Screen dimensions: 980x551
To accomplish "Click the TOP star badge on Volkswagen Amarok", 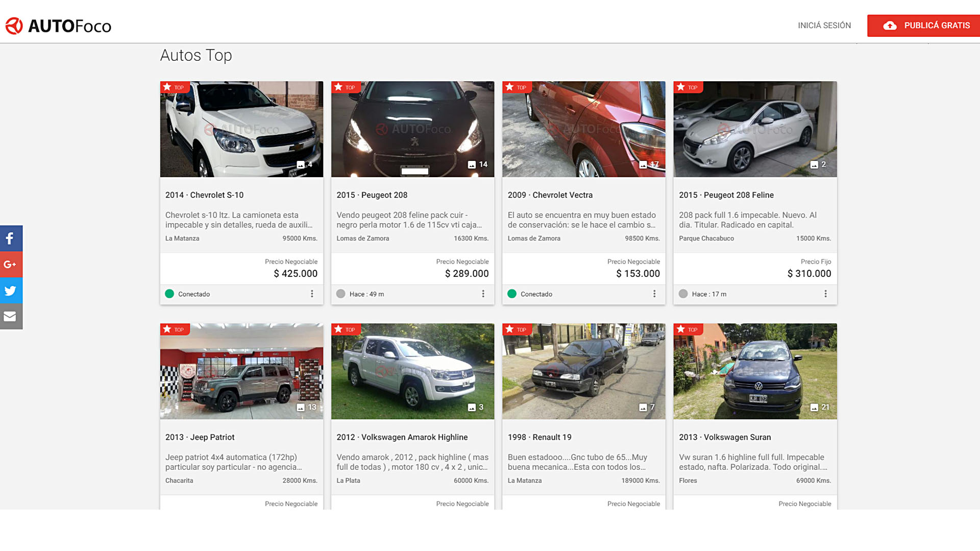I will (x=346, y=329).
